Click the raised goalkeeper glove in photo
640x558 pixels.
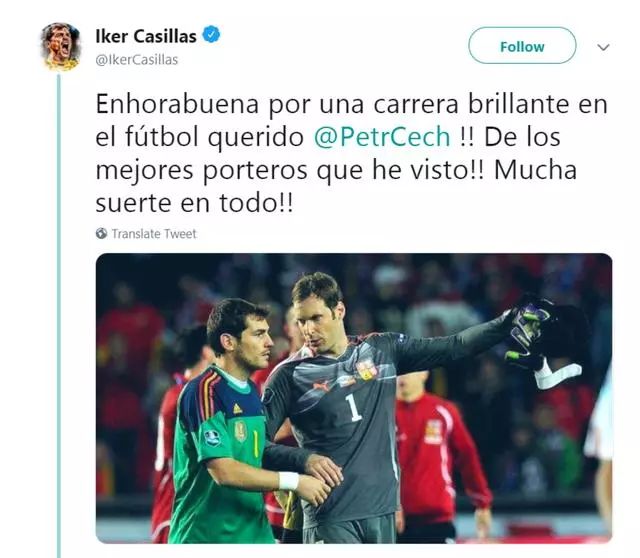coord(529,331)
